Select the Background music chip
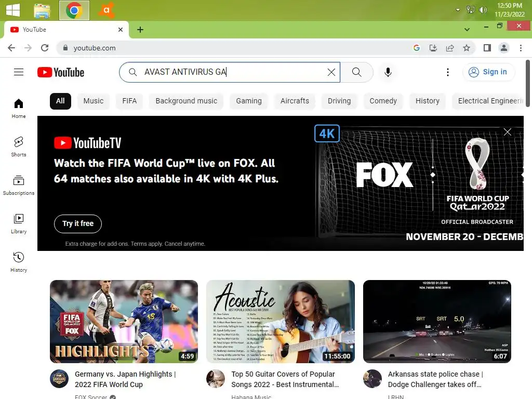The width and height of the screenshot is (532, 399). point(187,101)
